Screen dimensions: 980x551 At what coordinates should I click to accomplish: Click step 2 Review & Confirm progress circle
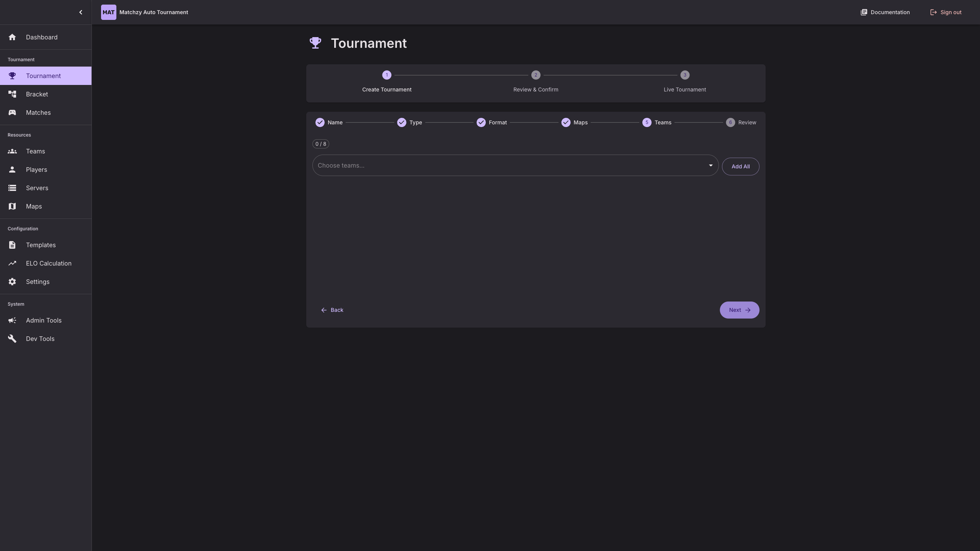pyautogui.click(x=536, y=75)
